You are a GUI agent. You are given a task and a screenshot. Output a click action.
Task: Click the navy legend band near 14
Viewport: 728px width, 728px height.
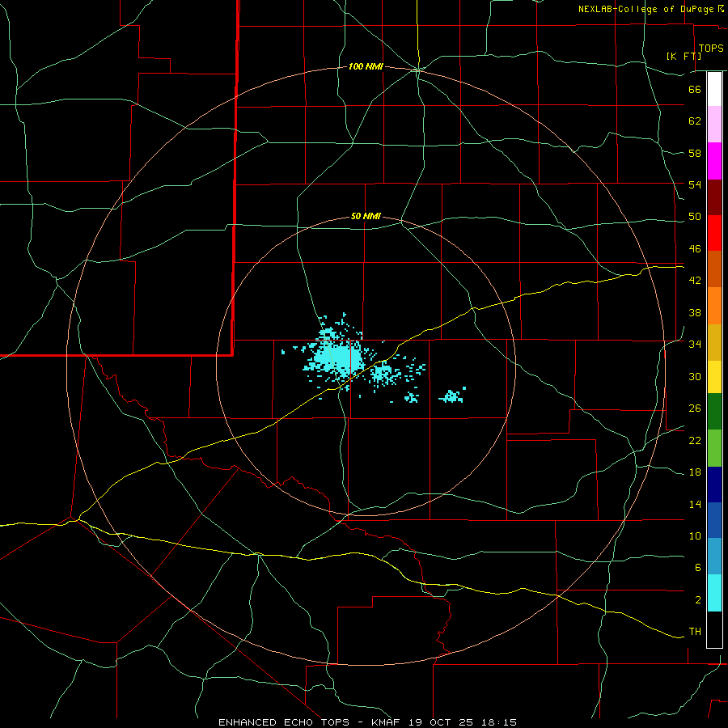tap(714, 485)
